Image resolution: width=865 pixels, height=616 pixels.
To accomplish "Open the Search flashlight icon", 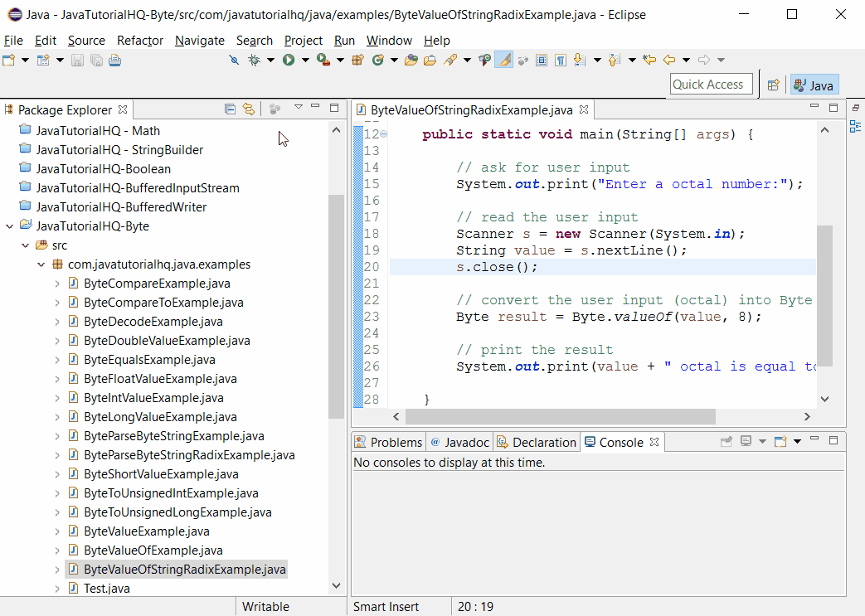I will coord(450,60).
